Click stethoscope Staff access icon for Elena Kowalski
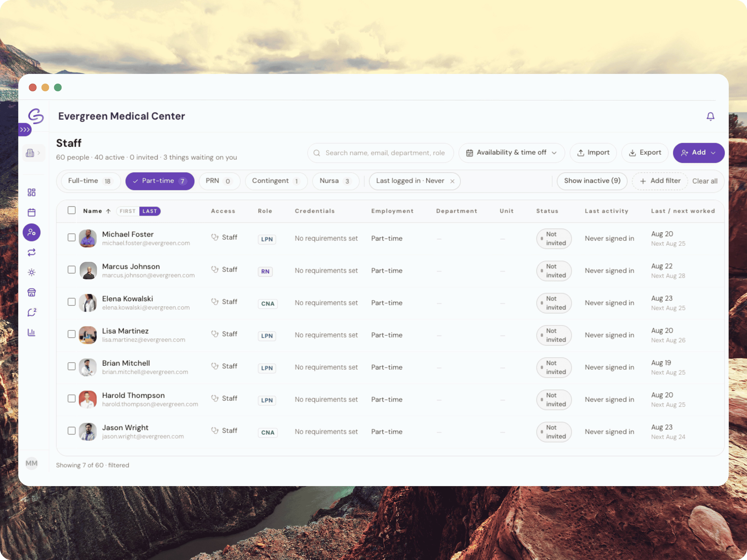Viewport: 747px width, 560px height. click(215, 302)
